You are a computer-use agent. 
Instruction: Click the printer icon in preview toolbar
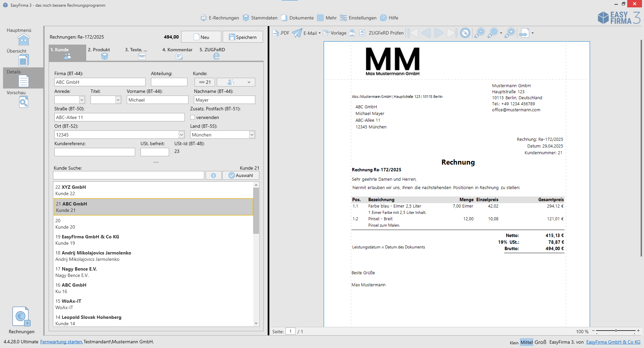352,33
